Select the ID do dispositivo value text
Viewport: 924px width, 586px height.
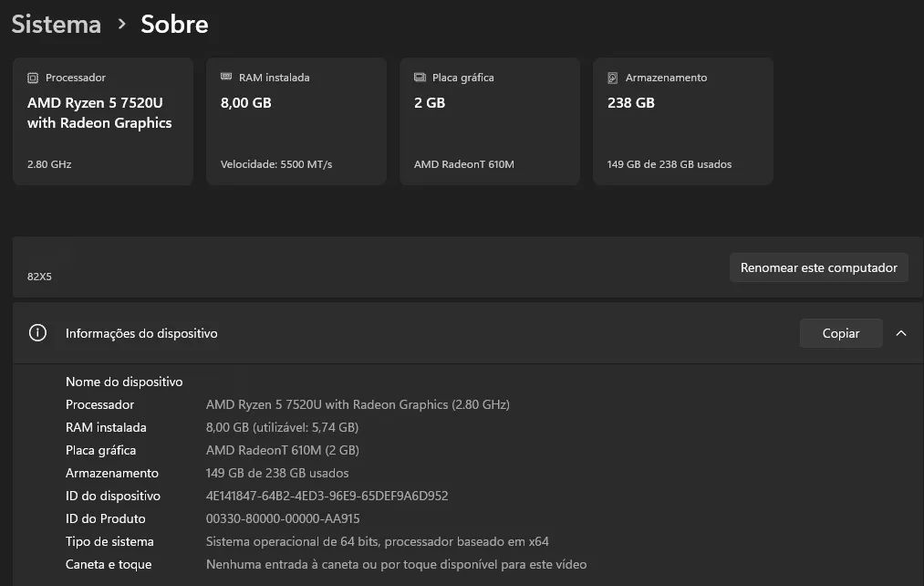point(327,496)
